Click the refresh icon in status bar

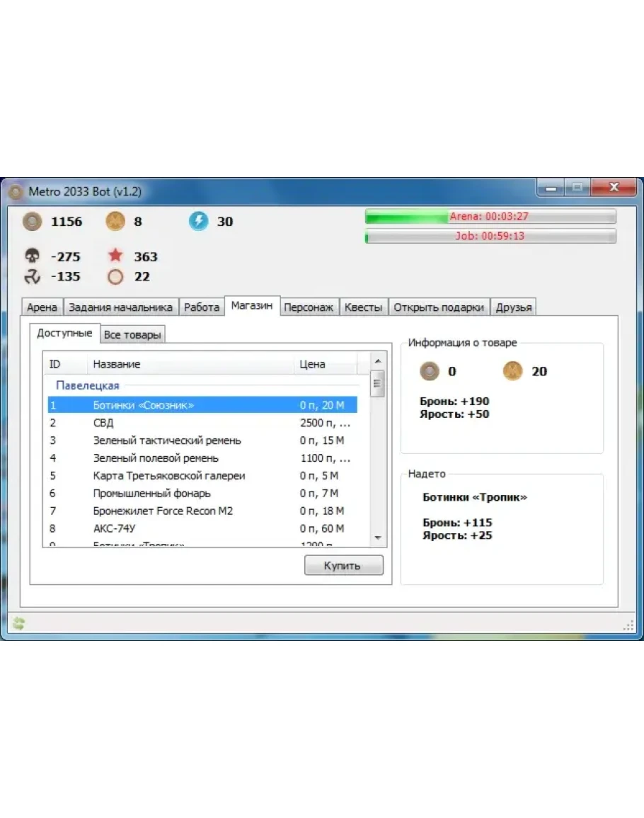18,623
